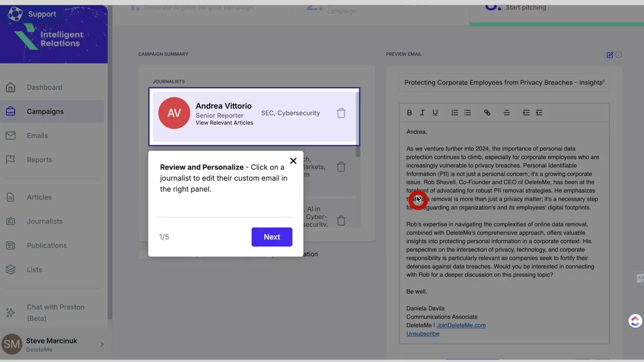The height and width of the screenshot is (362, 644).
Task: Click the edit icon beside Preview Email
Action: click(x=610, y=55)
